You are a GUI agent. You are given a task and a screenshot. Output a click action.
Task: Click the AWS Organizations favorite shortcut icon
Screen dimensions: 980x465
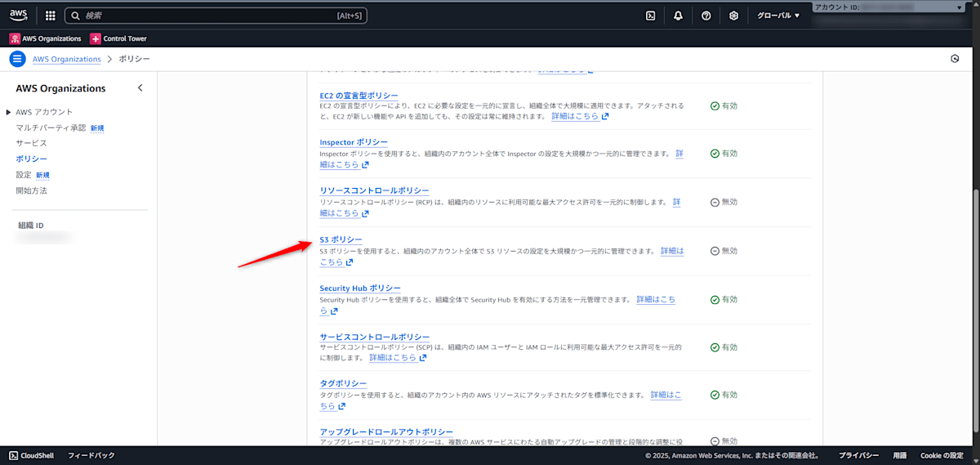pyautogui.click(x=15, y=38)
